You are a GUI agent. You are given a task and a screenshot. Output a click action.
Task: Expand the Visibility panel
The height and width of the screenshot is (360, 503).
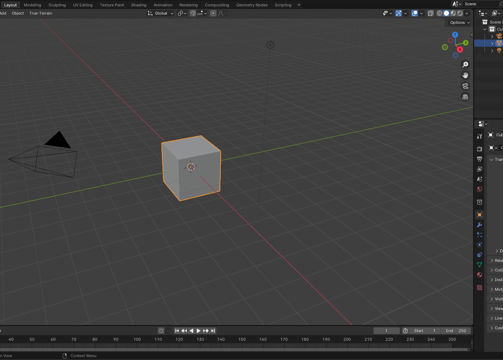point(492,299)
